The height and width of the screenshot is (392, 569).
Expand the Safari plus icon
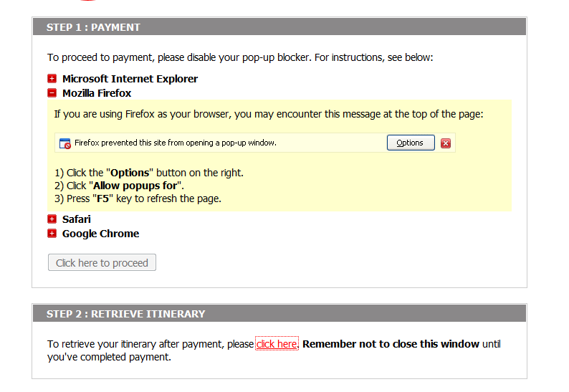tap(52, 219)
